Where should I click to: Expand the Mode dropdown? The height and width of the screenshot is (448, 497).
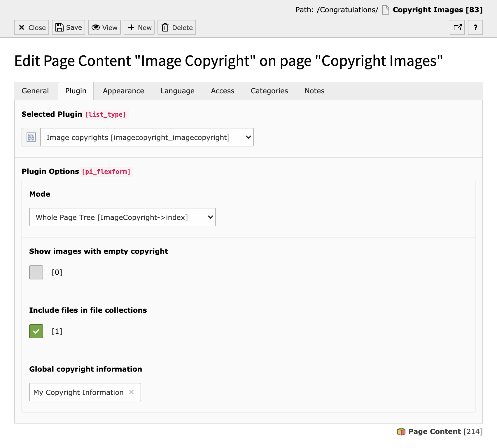123,217
